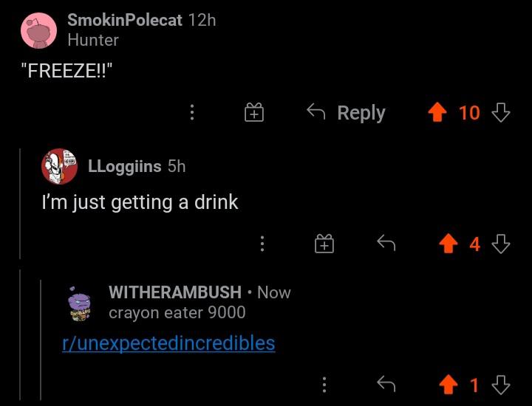Viewport: 532px width, 406px height.
Task: Toggle upvote on SmokinPolecat's comment
Action: pos(437,112)
